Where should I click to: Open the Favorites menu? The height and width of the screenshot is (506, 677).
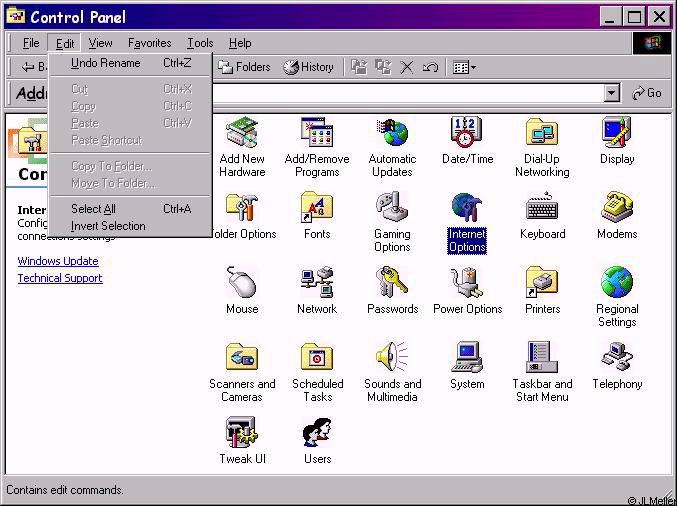pyautogui.click(x=149, y=43)
